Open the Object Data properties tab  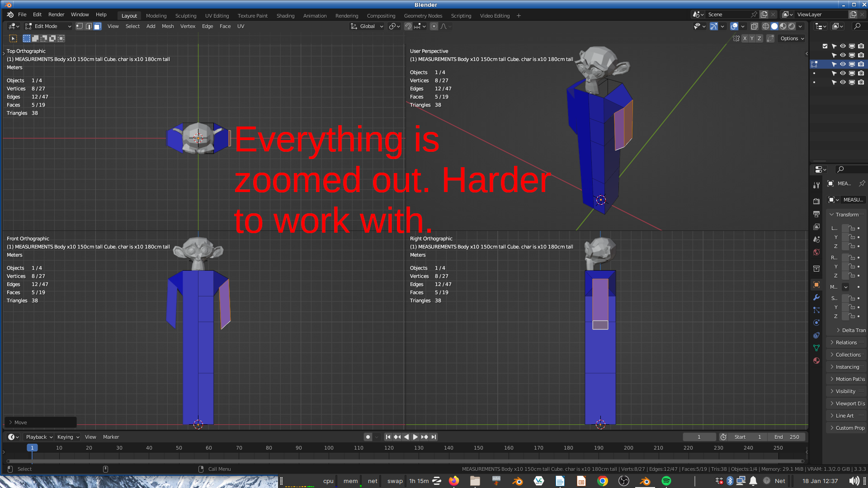pos(816,348)
